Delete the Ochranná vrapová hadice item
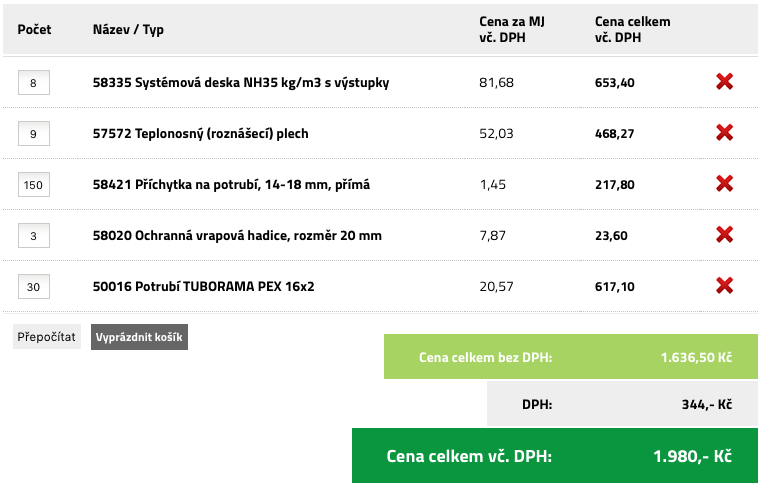This screenshot has width=773, height=498. point(725,235)
